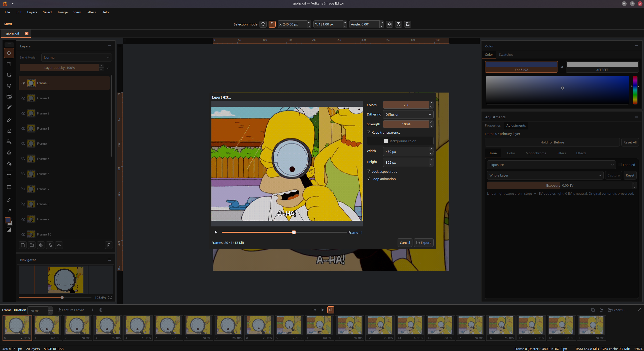Screen dimensions: 644x351
Task: Add a new frame with the plus icon
Action: tap(92, 310)
